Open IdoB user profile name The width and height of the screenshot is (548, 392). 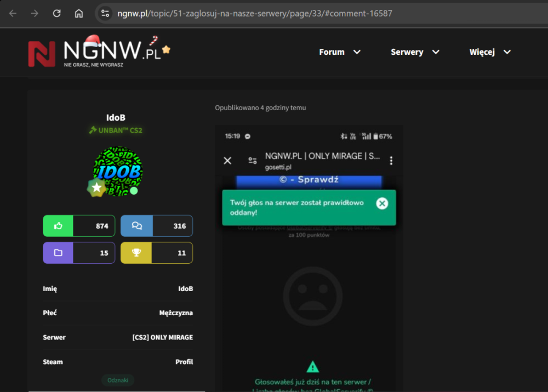click(x=116, y=117)
